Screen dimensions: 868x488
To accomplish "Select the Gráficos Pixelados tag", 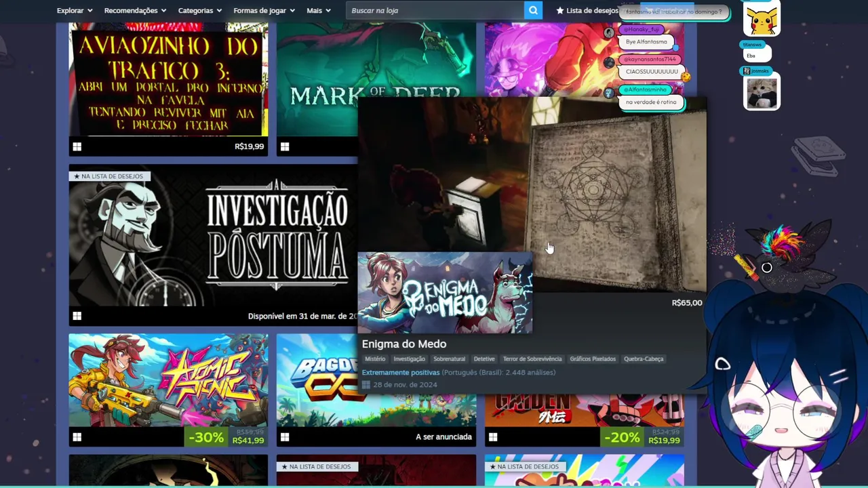I will (593, 359).
